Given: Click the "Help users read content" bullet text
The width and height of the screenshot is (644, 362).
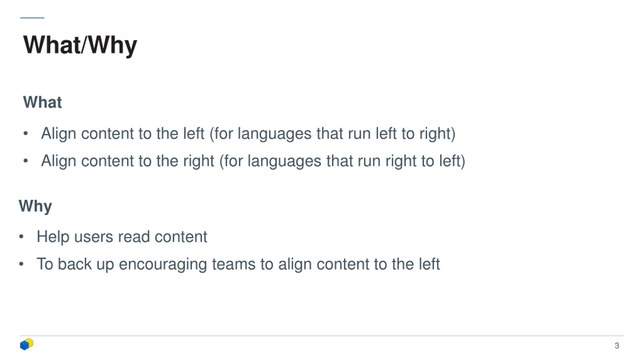Looking at the screenshot, I should click(x=122, y=237).
